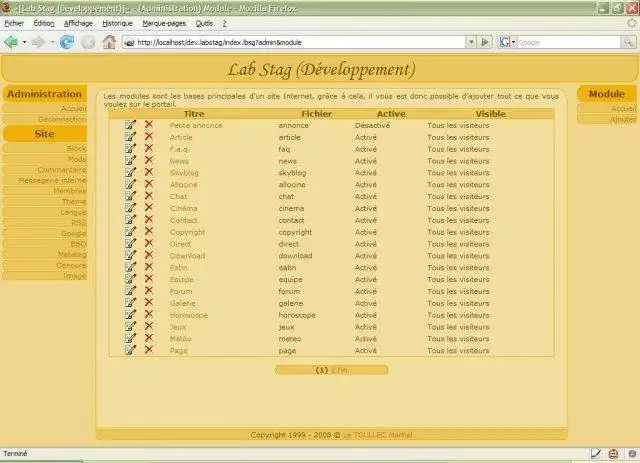The height and width of the screenshot is (463, 640).
Task: Delete the Download module
Action: [x=149, y=254]
